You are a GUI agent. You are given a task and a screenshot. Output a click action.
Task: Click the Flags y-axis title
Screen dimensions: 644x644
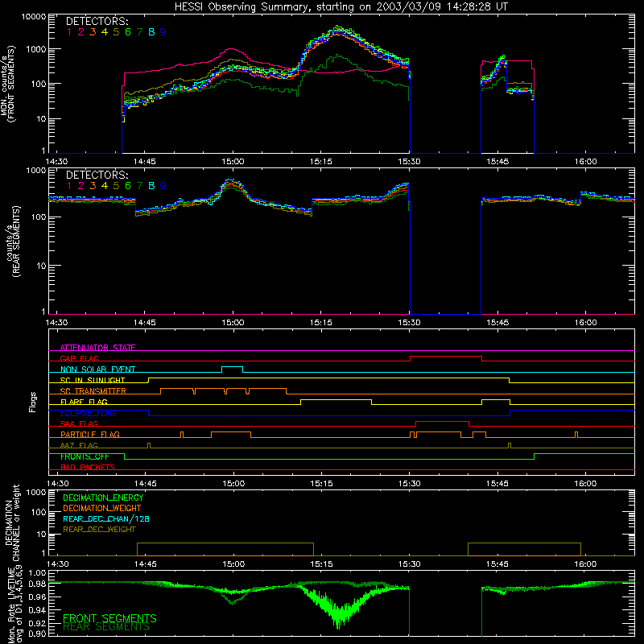coord(33,402)
